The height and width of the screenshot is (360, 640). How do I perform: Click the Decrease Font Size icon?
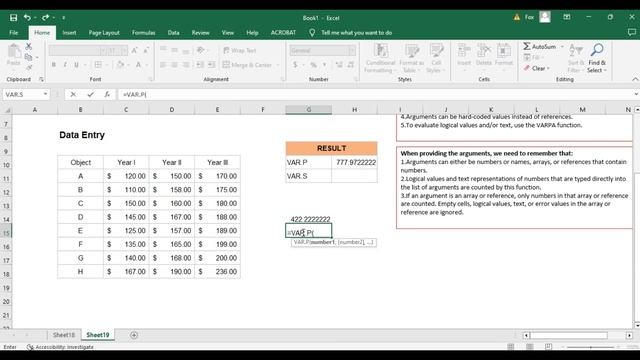pyautogui.click(x=146, y=50)
